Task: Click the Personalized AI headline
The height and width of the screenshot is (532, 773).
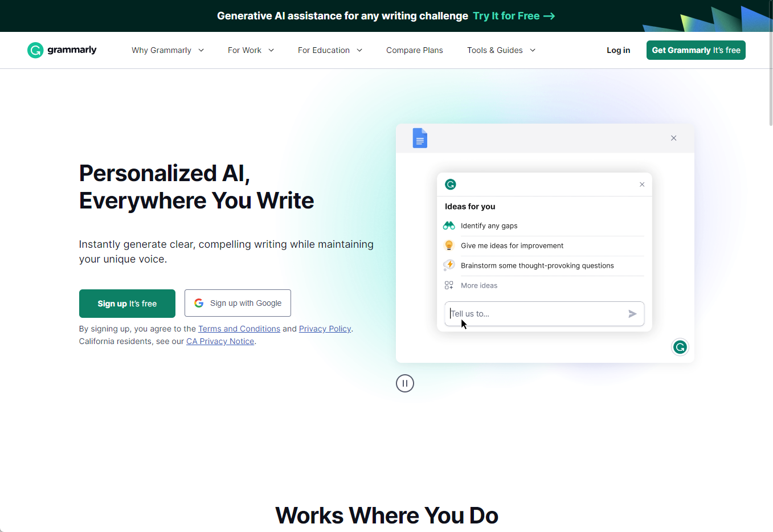Action: (x=197, y=187)
